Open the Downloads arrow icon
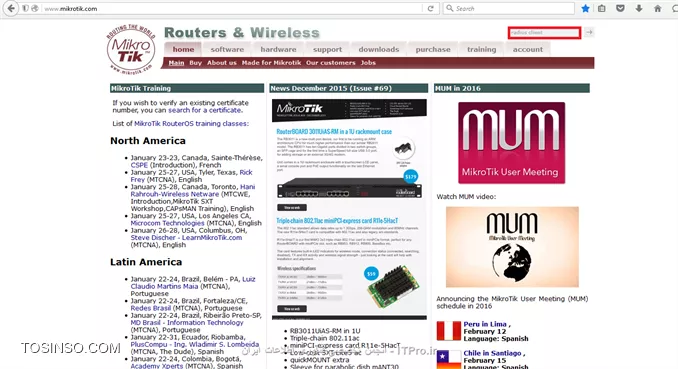 coord(639,8)
